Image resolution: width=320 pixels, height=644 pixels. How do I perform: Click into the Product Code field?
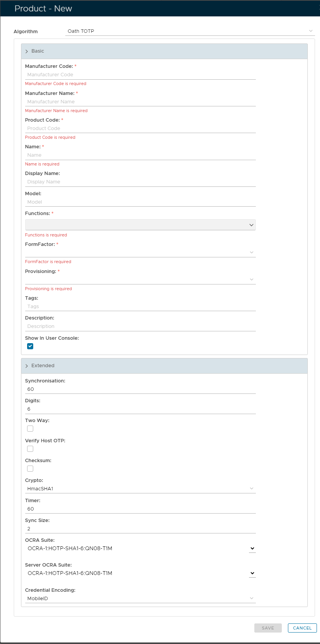point(140,128)
